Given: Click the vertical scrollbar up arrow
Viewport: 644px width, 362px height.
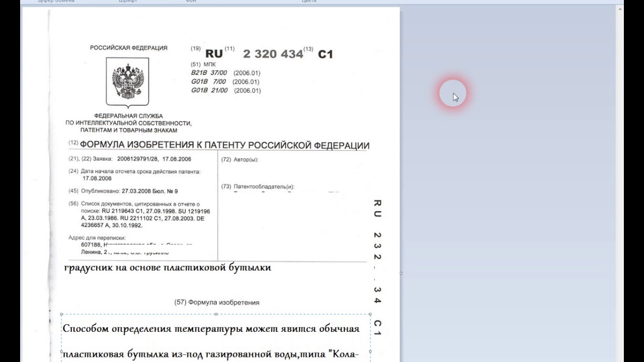Looking at the screenshot, I should [x=620, y=10].
